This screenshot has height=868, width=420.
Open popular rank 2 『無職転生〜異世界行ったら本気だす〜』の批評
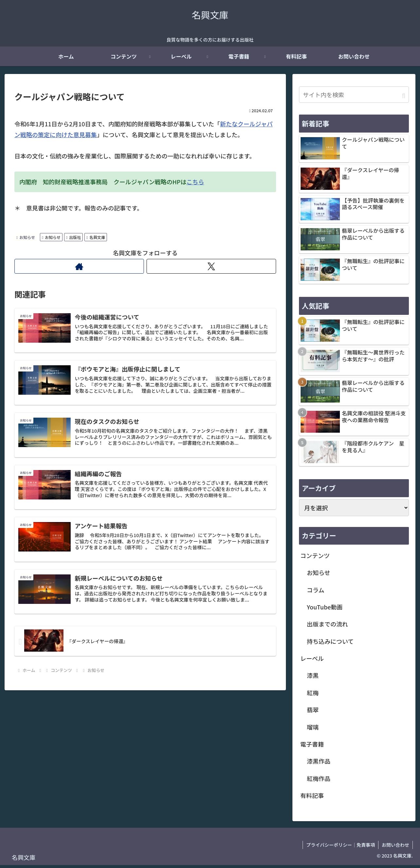[354, 361]
